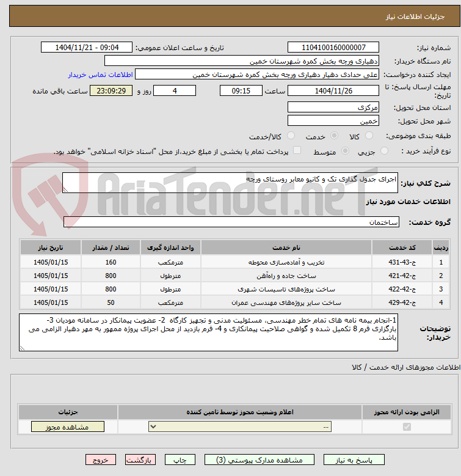Select the کالا radio button

(x=369, y=136)
